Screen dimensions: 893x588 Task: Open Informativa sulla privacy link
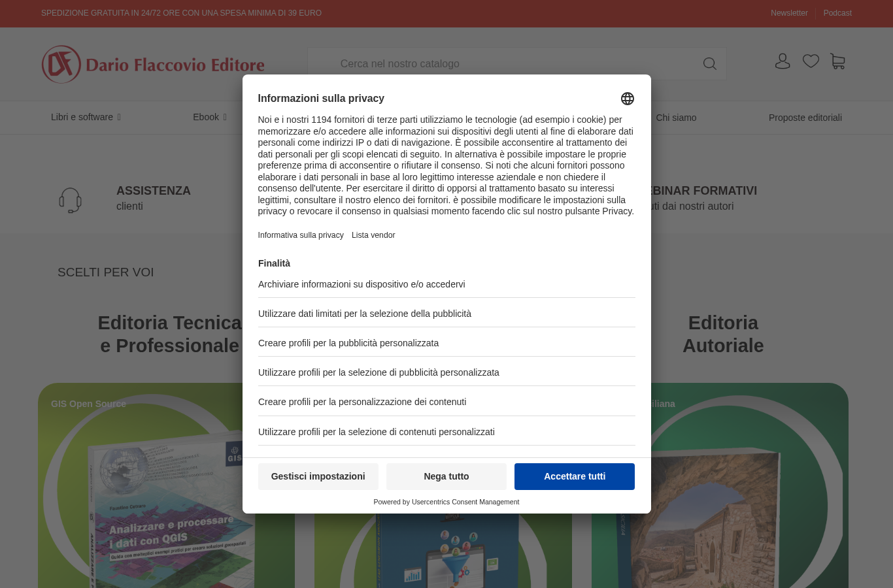pyautogui.click(x=301, y=235)
